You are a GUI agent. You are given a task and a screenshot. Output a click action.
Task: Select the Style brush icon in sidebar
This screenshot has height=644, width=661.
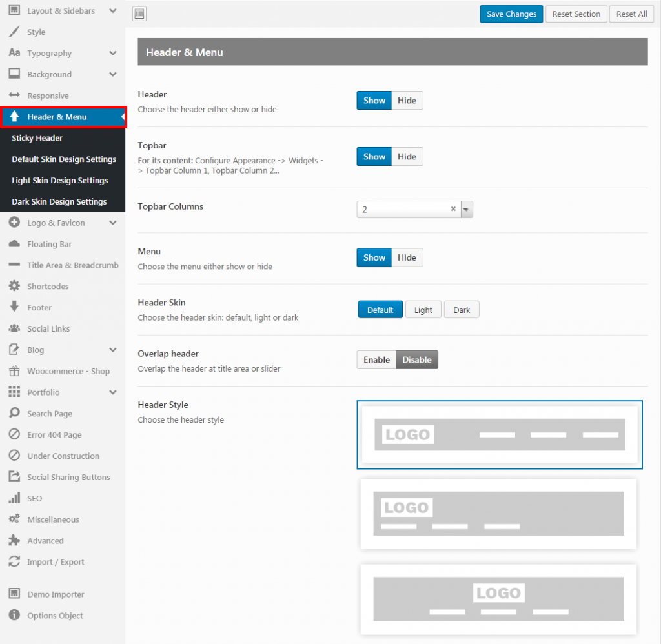pos(14,32)
